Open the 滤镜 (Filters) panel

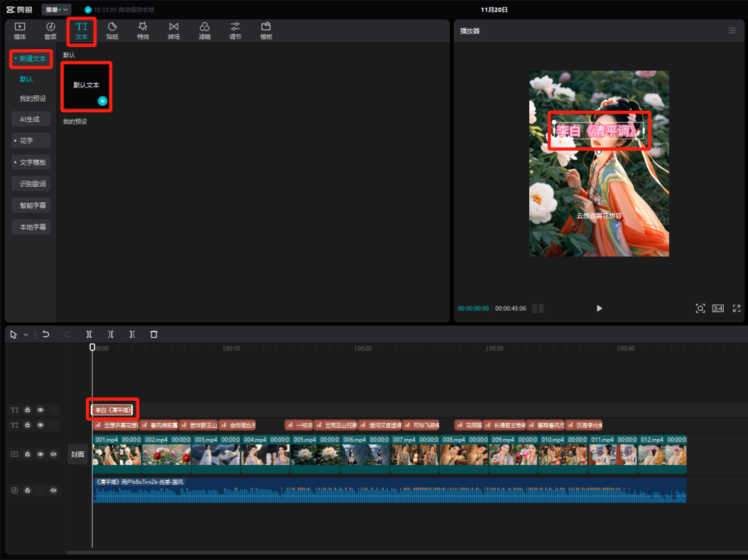click(204, 30)
